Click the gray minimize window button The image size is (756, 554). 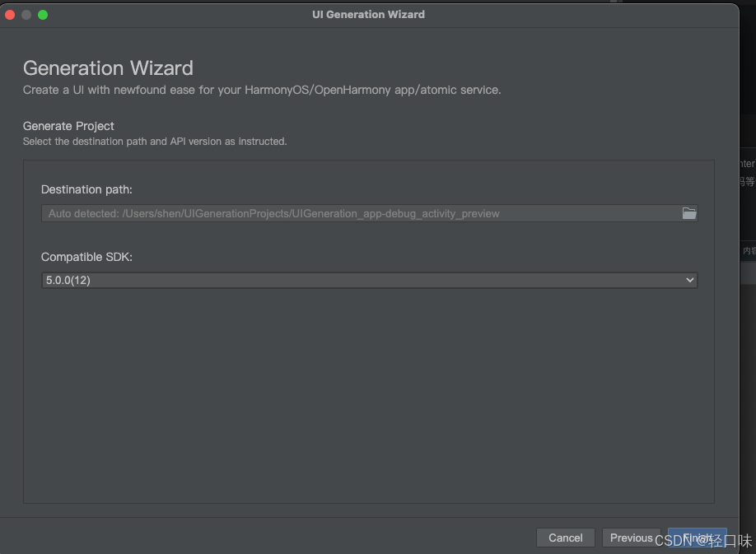point(26,15)
